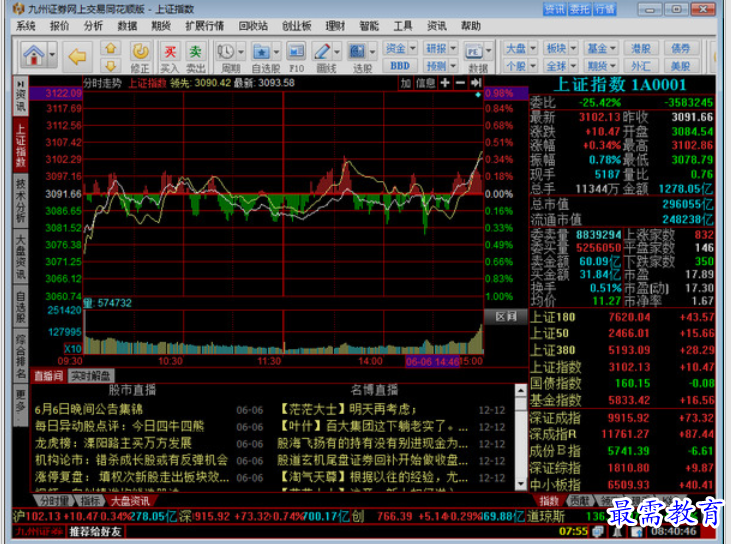
Task: Open the 买入 buy order icon
Action: point(170,51)
